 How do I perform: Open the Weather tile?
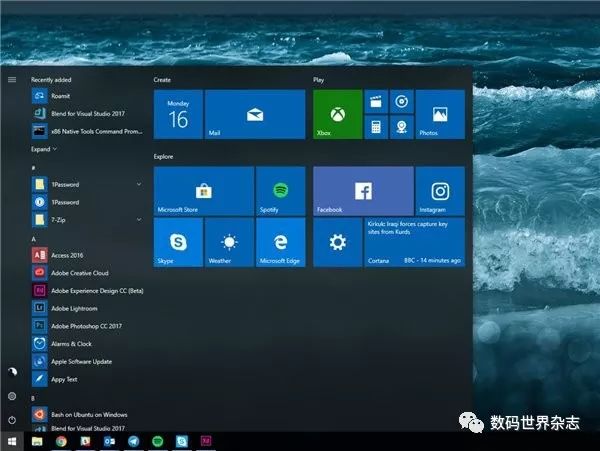[229, 243]
